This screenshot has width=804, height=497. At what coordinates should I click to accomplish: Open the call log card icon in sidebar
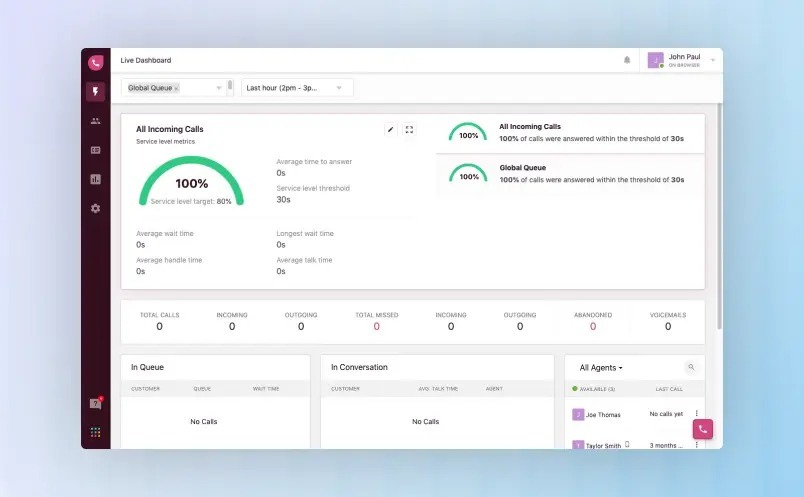(x=95, y=150)
